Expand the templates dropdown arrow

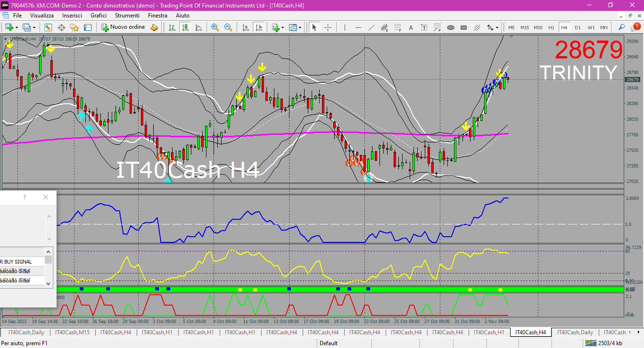300,27
